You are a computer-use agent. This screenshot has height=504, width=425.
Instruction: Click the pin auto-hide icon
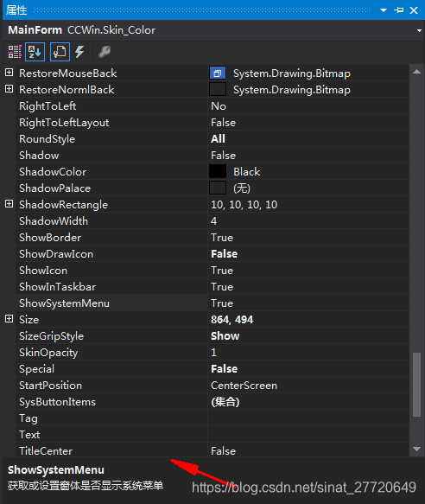(399, 10)
